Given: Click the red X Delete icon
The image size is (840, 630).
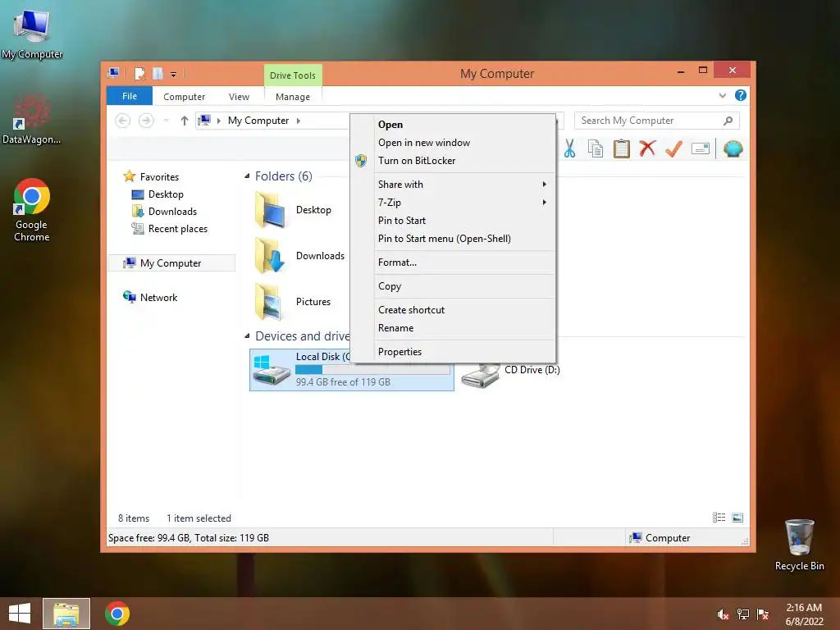Looking at the screenshot, I should [x=647, y=148].
